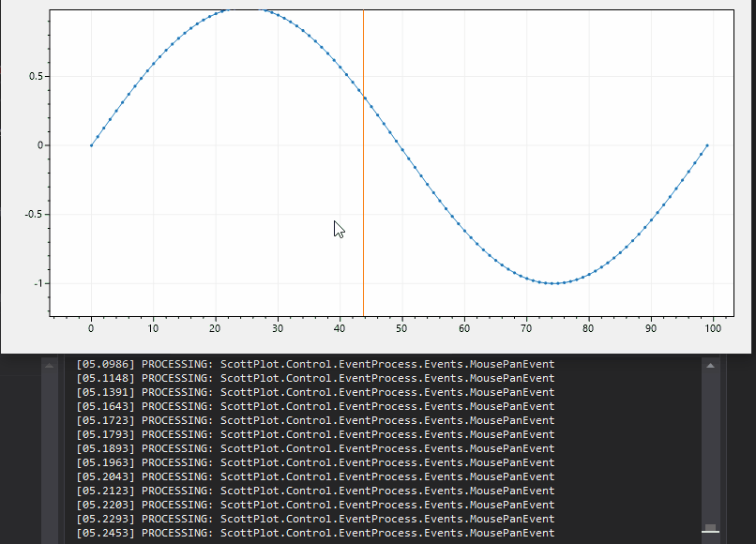The image size is (756, 544).
Task: Click the data point where curve crosses zero descending
Action: click(x=399, y=145)
